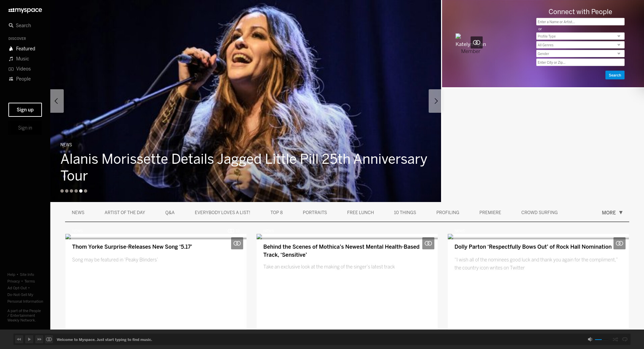
Task: Toggle repeat in the music player
Action: 625,339
